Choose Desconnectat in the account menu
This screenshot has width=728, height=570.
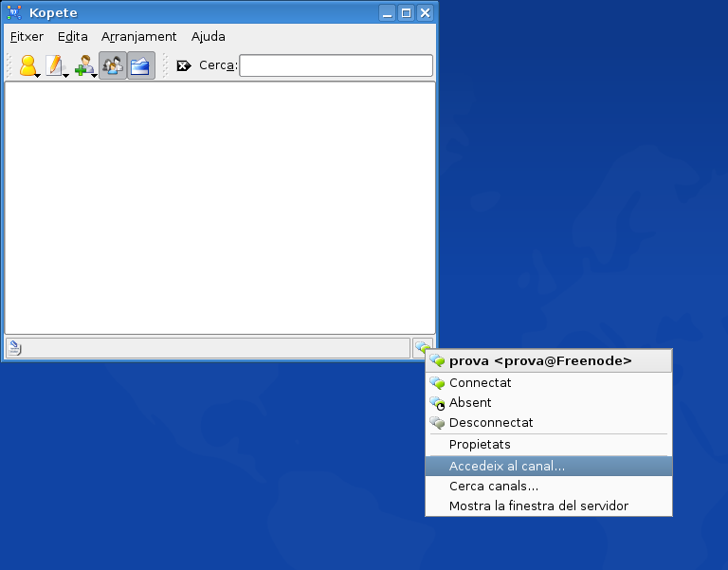(549, 423)
